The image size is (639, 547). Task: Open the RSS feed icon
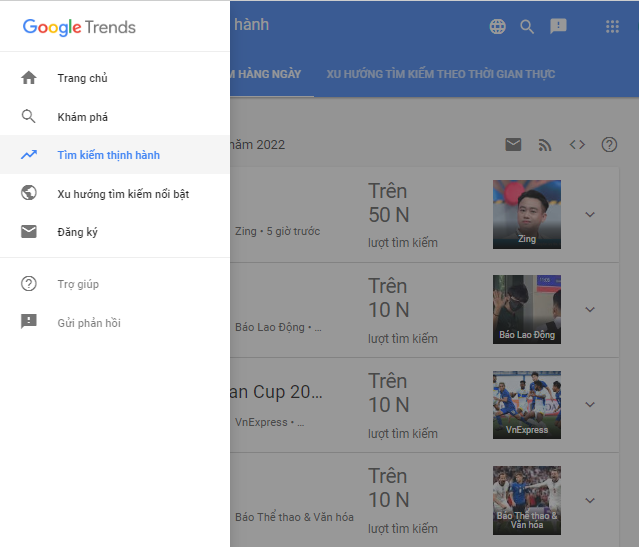pyautogui.click(x=545, y=145)
